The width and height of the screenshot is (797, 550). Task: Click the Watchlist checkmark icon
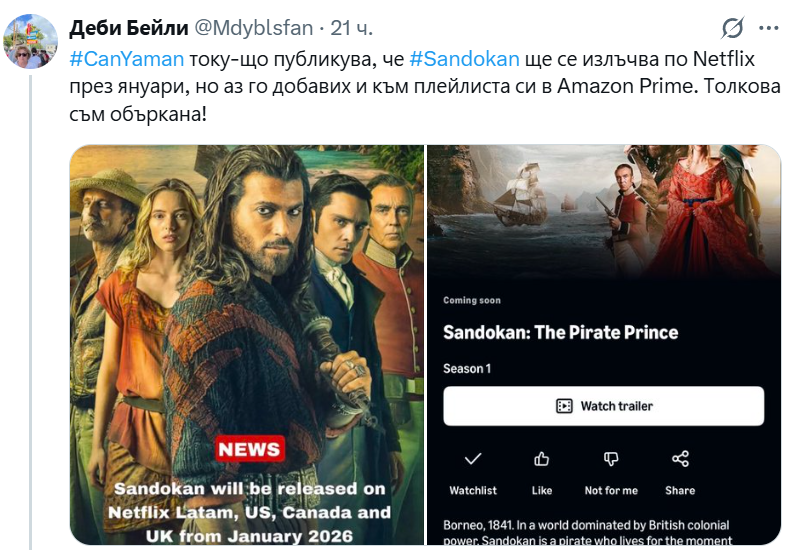pos(473,459)
